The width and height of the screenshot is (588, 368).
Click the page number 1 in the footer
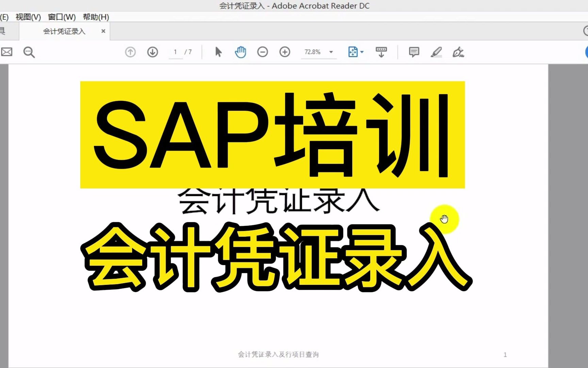coord(505,355)
